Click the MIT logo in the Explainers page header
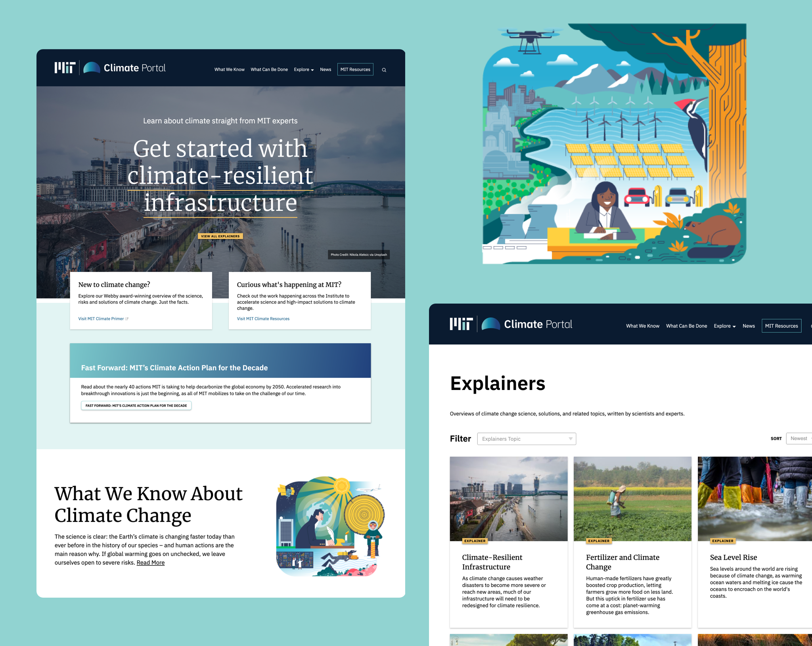Image resolution: width=812 pixels, height=646 pixels. [461, 324]
